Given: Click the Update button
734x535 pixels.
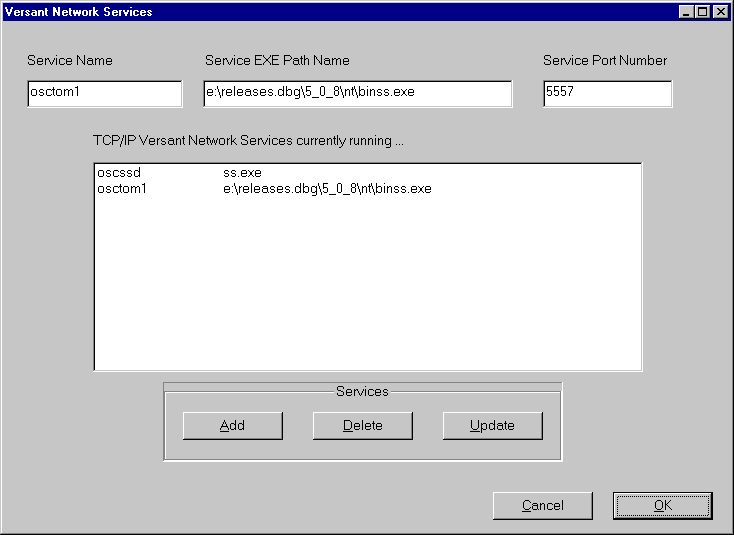Looking at the screenshot, I should pyautogui.click(x=493, y=425).
